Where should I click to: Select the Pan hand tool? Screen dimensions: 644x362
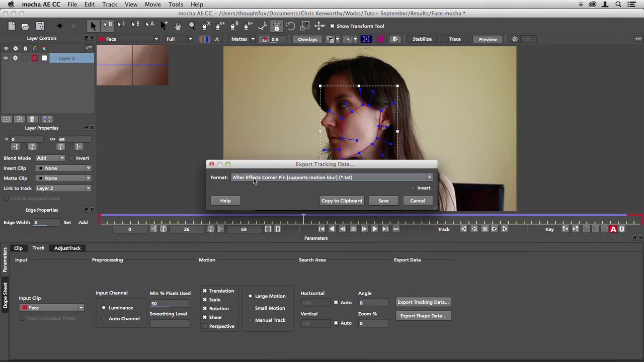[x=178, y=26]
